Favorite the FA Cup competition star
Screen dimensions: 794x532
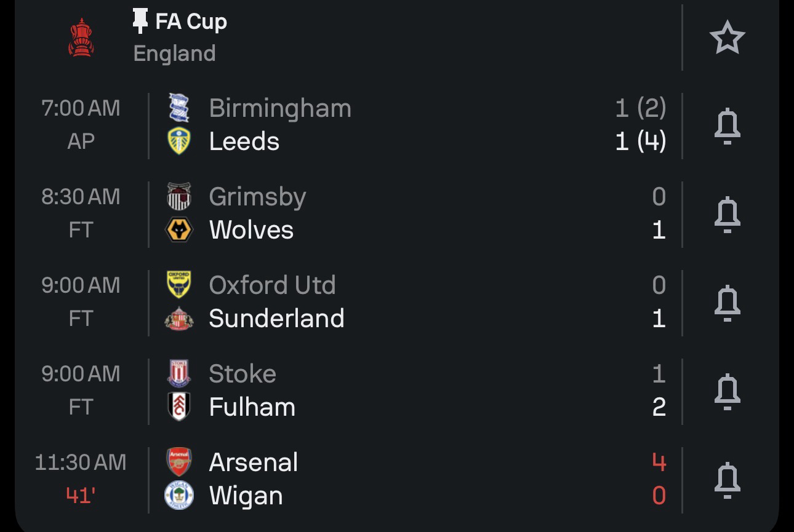[x=727, y=38]
